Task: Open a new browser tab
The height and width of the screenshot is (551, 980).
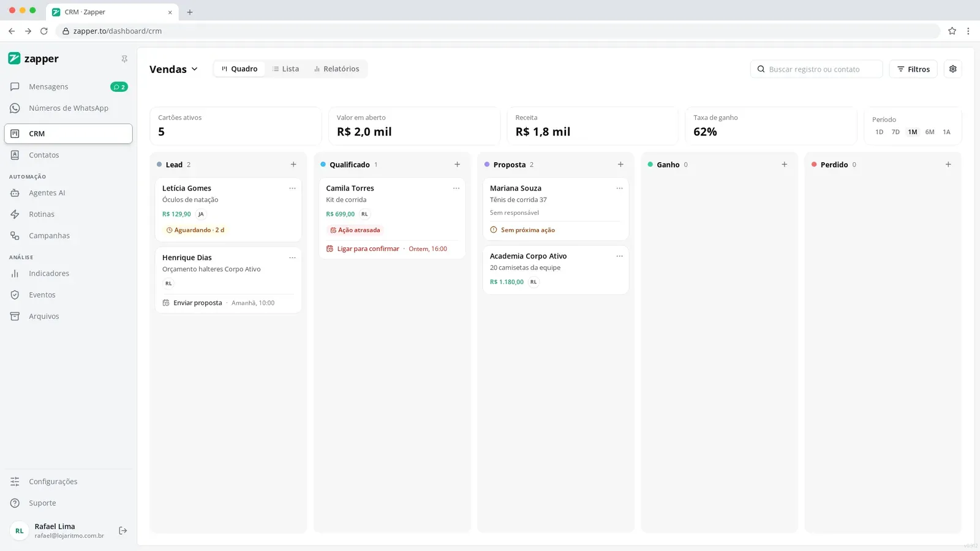Action: click(190, 12)
